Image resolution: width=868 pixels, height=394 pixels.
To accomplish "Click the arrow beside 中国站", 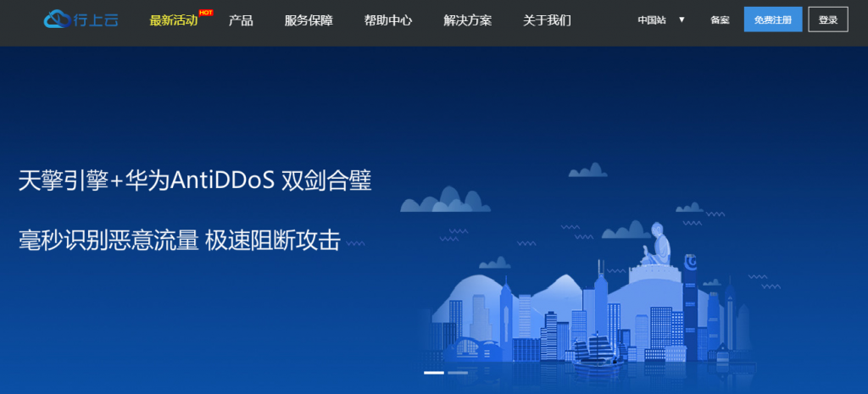I will click(682, 20).
